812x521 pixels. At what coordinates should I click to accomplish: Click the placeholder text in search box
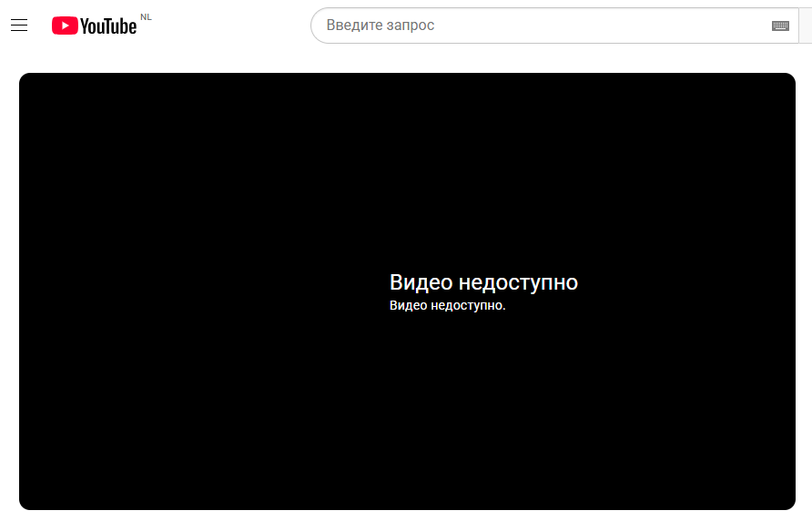click(x=381, y=26)
